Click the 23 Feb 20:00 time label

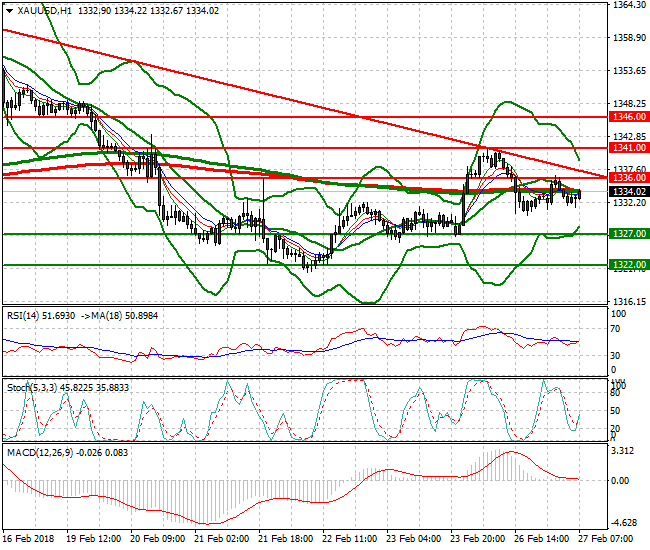(x=478, y=539)
